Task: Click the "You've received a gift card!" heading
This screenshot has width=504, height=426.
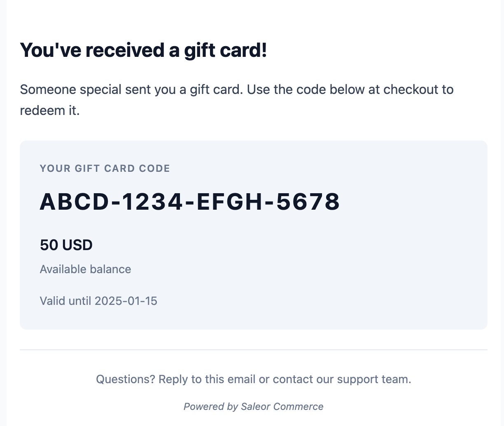Action: pyautogui.click(x=143, y=50)
